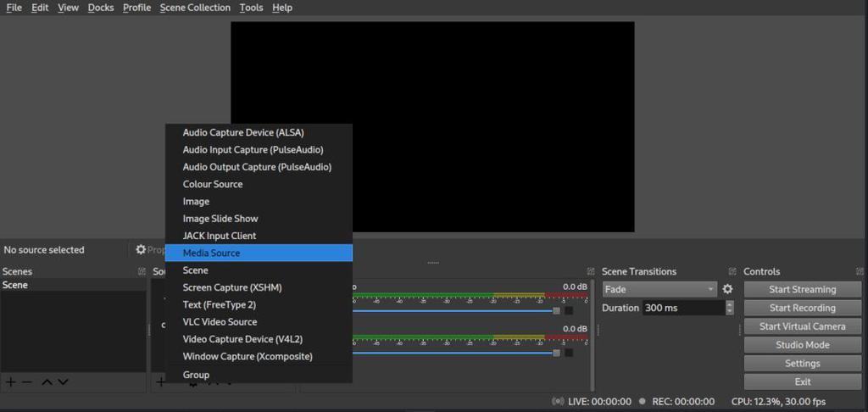Open the Scene Collection menu
This screenshot has width=868, height=412.
(195, 8)
